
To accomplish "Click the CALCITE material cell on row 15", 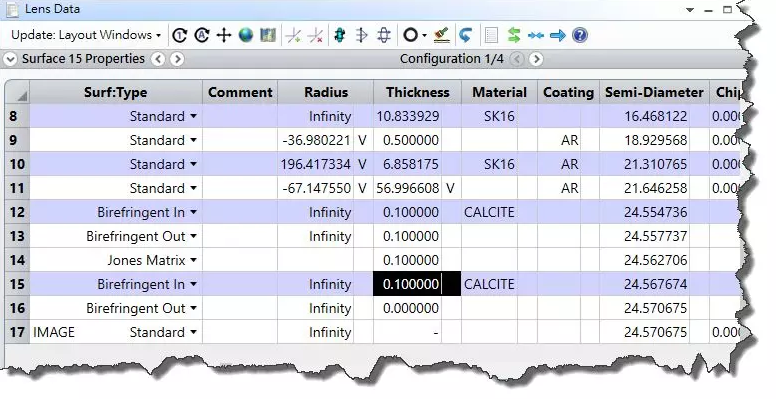I will [489, 284].
